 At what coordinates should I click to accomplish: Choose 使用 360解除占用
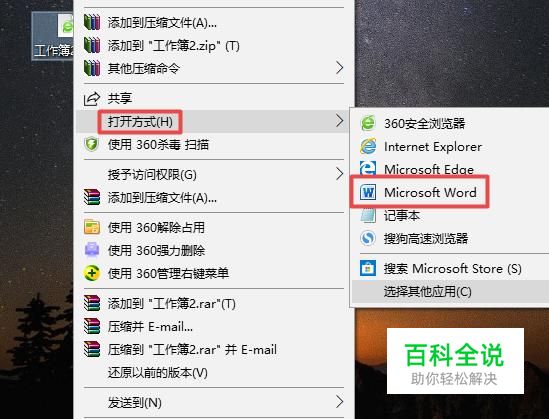point(214,228)
